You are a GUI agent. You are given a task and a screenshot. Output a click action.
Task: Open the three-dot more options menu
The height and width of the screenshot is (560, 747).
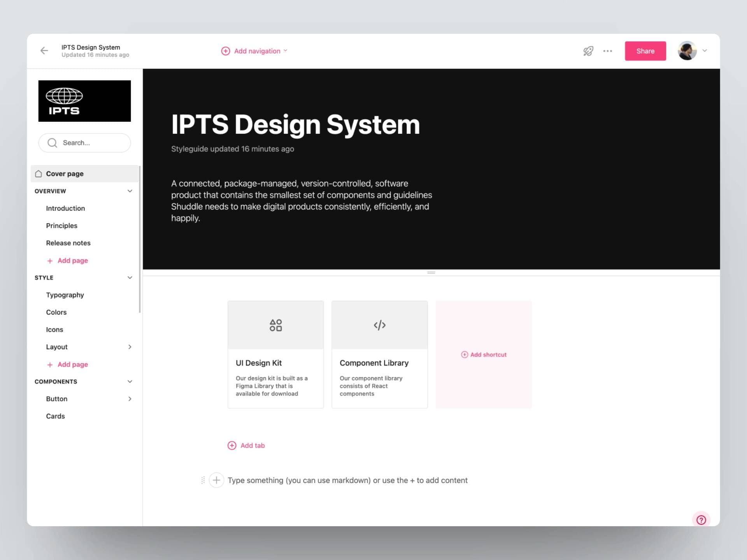coord(608,51)
